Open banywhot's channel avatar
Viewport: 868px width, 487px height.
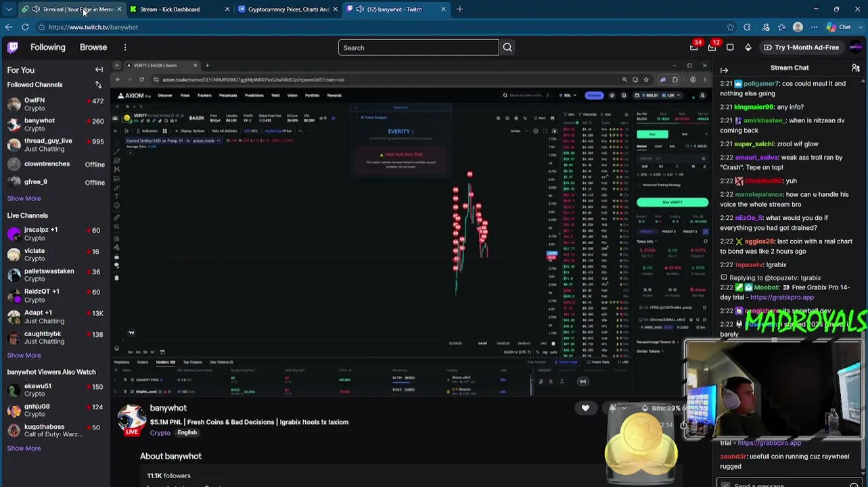tap(131, 420)
